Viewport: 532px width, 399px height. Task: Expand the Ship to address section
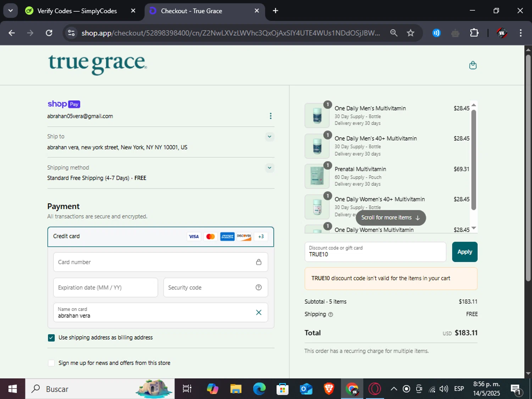270,137
